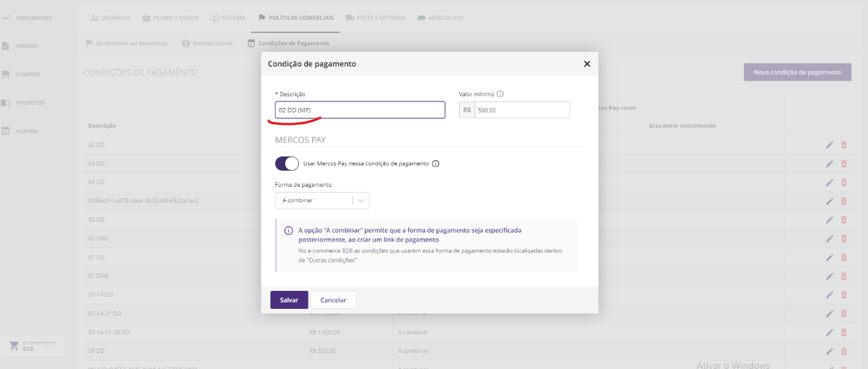
Task: Edit the 0455e31c-e978 row with pencil icon
Action: 829,201
